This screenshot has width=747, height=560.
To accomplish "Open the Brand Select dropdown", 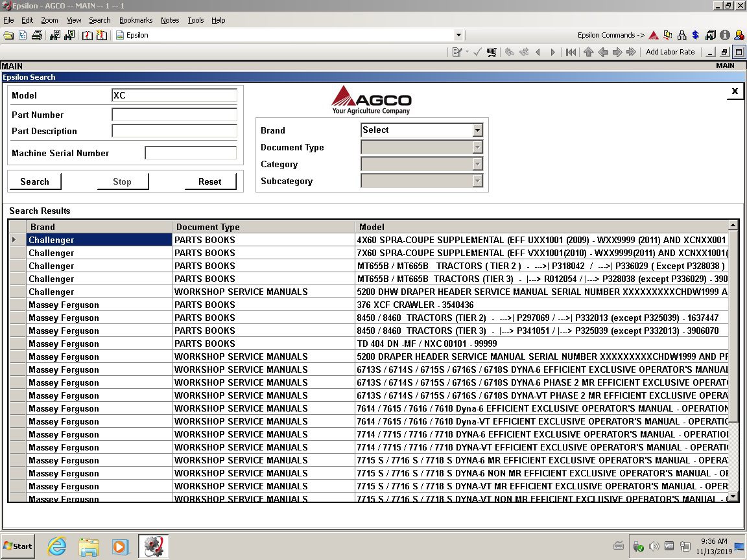I will coord(477,130).
